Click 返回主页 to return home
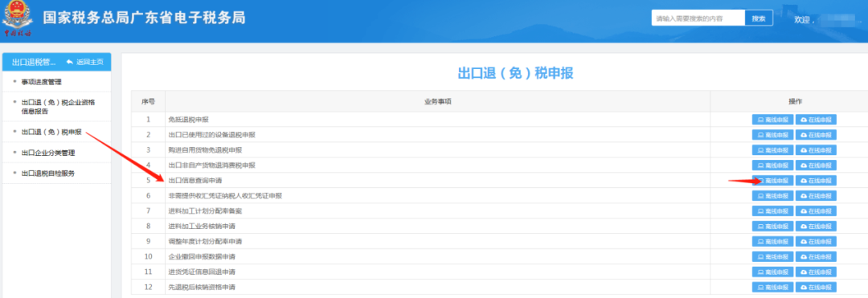 84,62
